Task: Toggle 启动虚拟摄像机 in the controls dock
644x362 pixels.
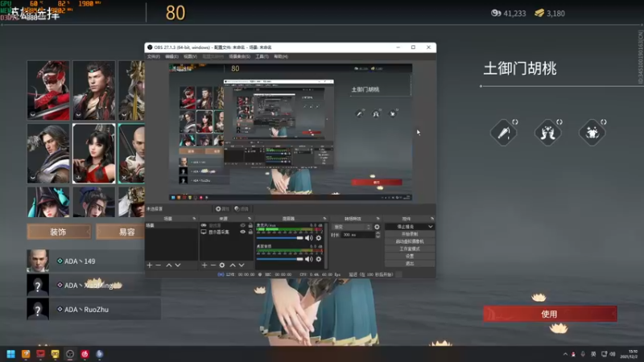Action: click(x=410, y=241)
